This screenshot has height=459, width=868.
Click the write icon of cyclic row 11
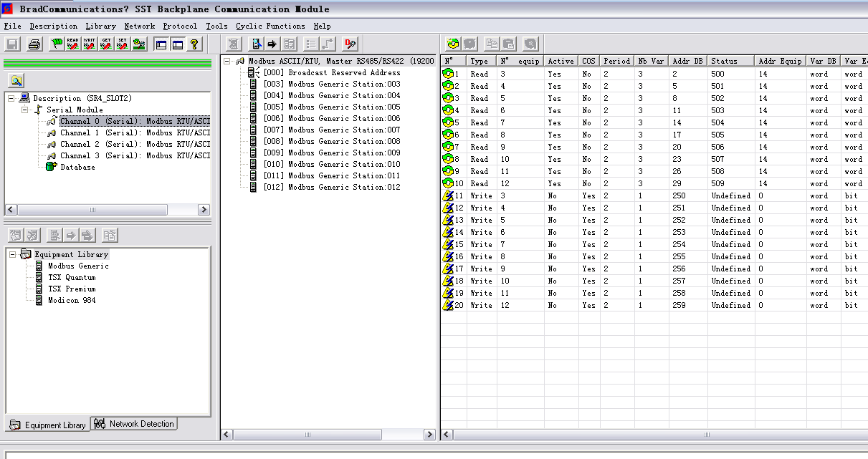(449, 195)
